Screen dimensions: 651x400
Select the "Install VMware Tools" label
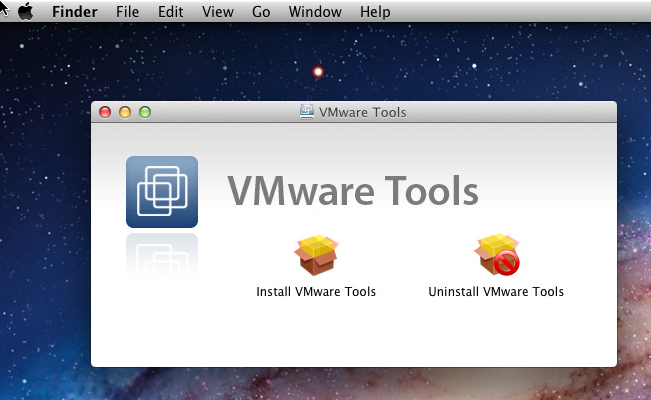[316, 292]
